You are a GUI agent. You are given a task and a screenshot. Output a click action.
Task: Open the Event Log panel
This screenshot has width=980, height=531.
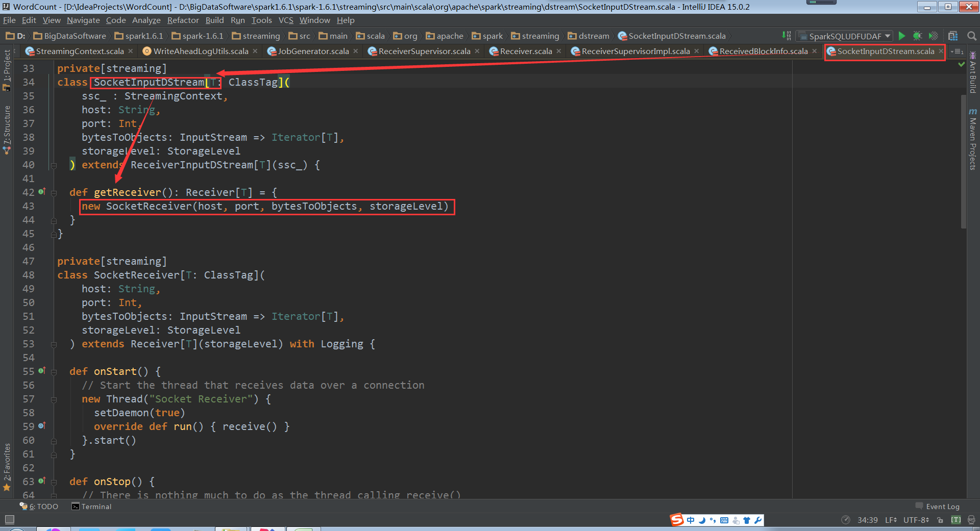(x=938, y=507)
